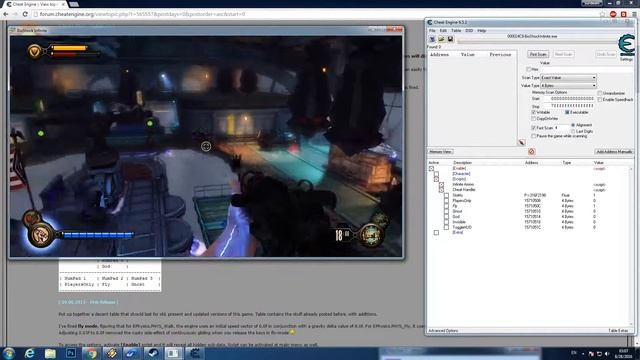Freeze the Ghost entry checkbox
640x360 pixels.
point(446,211)
